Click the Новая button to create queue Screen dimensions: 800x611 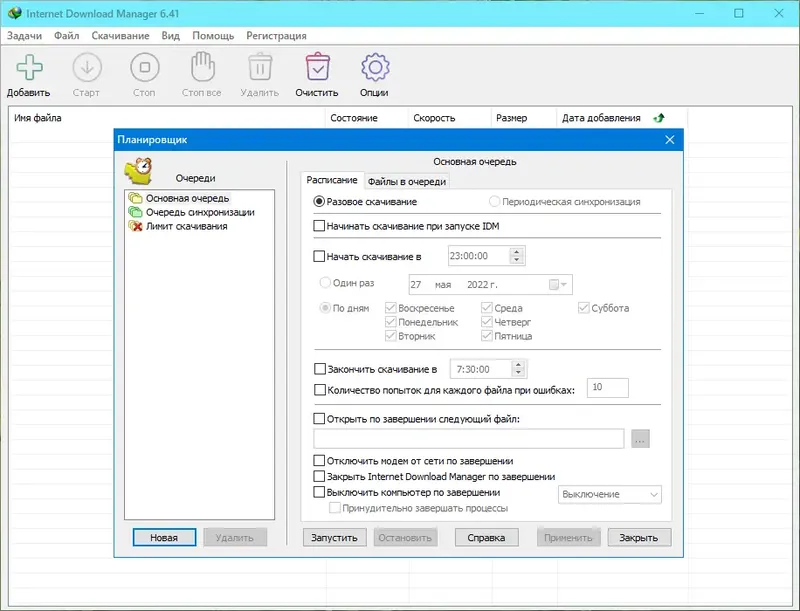tap(163, 537)
